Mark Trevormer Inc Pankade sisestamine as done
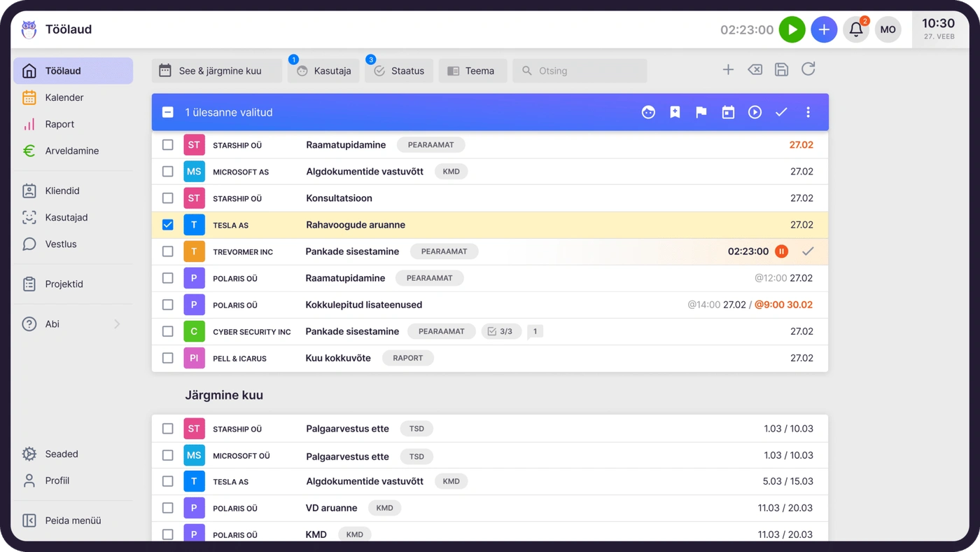 point(808,251)
